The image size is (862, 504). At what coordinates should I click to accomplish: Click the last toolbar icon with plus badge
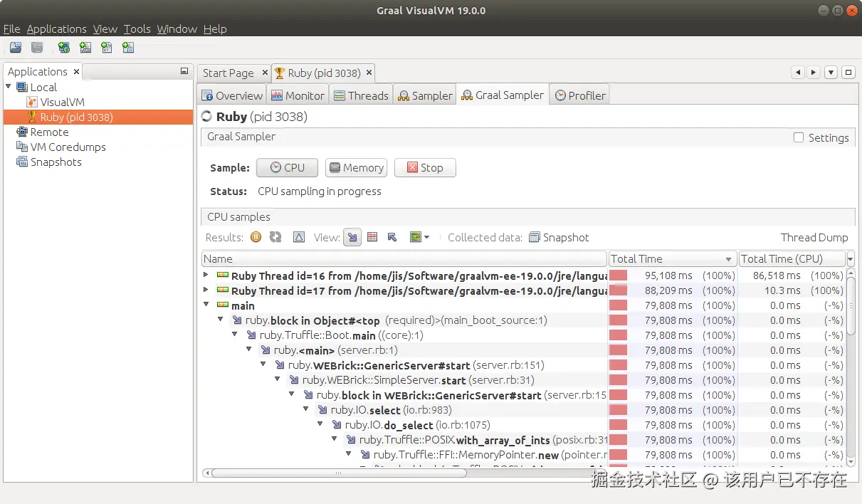click(128, 48)
